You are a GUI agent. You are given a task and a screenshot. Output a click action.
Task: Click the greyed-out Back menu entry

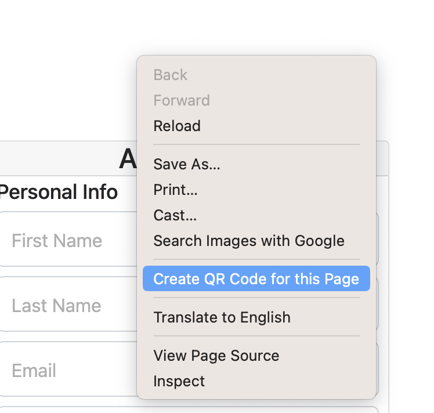pyautogui.click(x=256, y=75)
